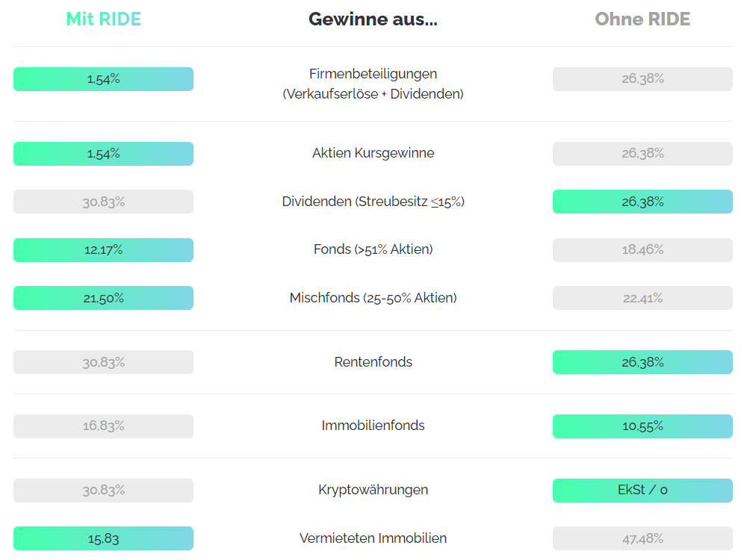The image size is (747, 560).
Task: Click the 21,50% Mischfonds bar
Action: [103, 298]
